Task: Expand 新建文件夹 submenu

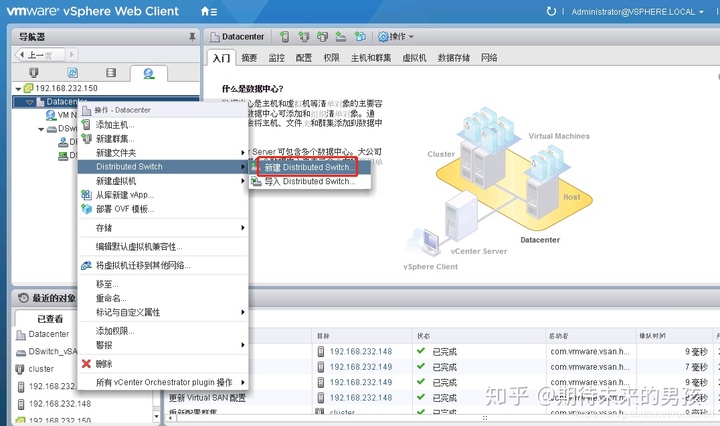Action: [x=163, y=153]
